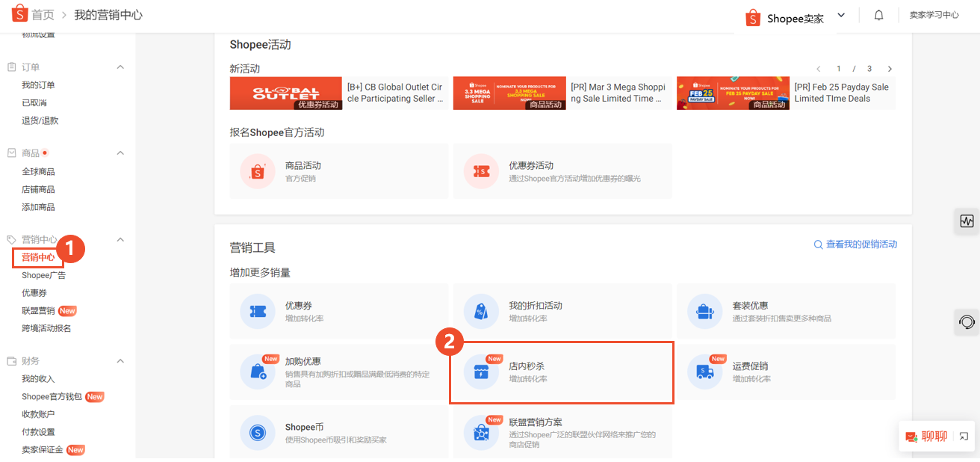Open Shopee广告 in the sidebar

pyautogui.click(x=44, y=275)
